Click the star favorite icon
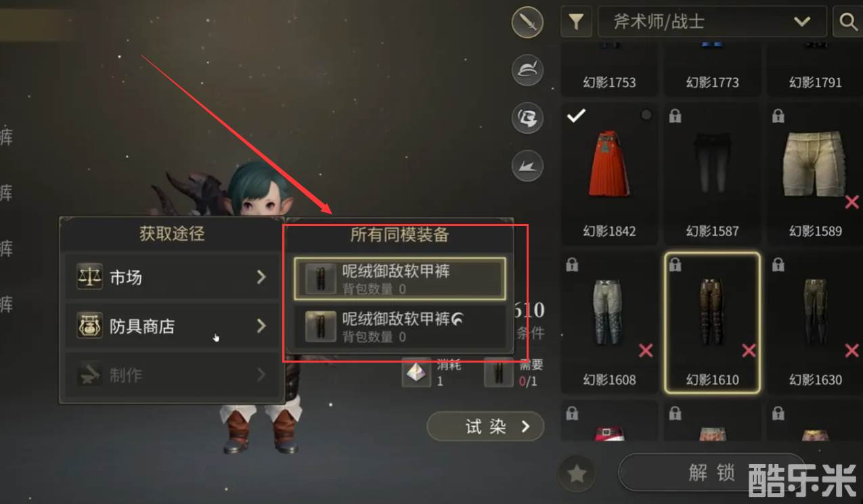Screen dimensions: 863x504 pyautogui.click(x=577, y=474)
